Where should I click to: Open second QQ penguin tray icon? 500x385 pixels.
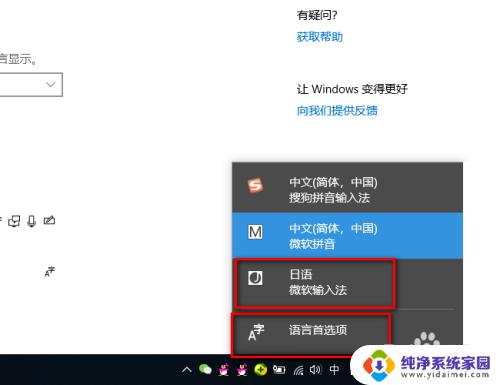point(242,369)
